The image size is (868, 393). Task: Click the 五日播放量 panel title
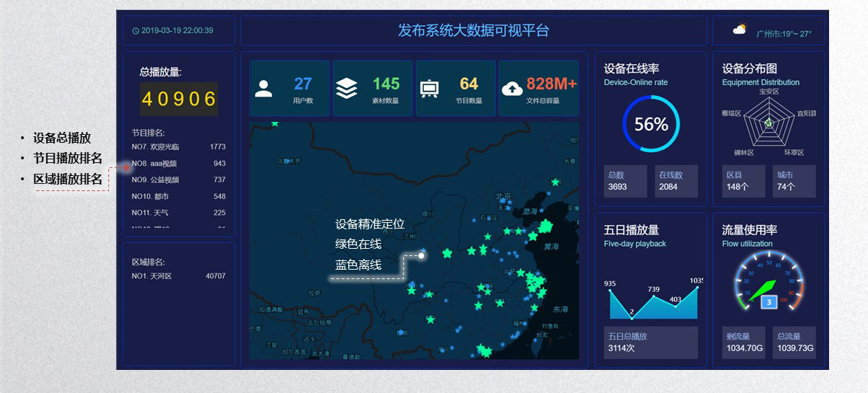(x=632, y=230)
